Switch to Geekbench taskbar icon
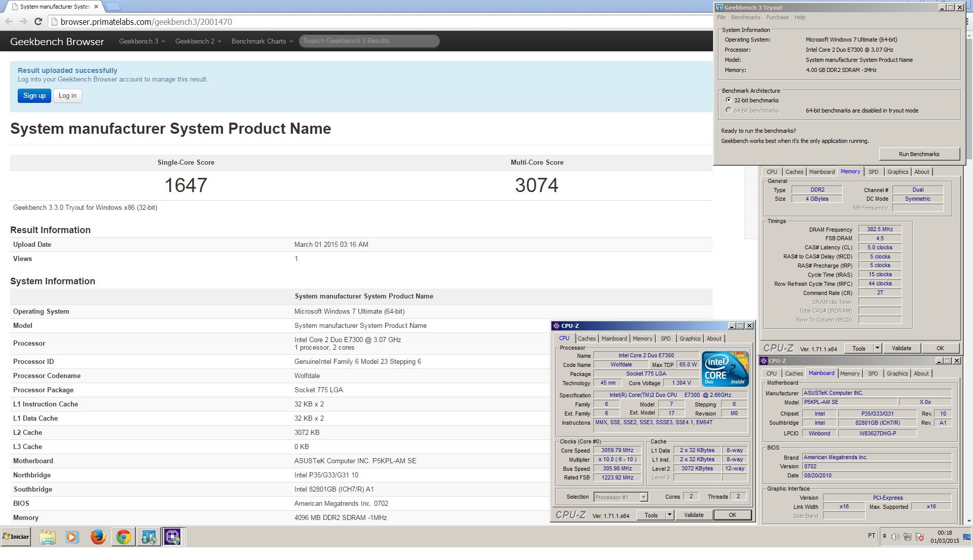 pyautogui.click(x=148, y=537)
